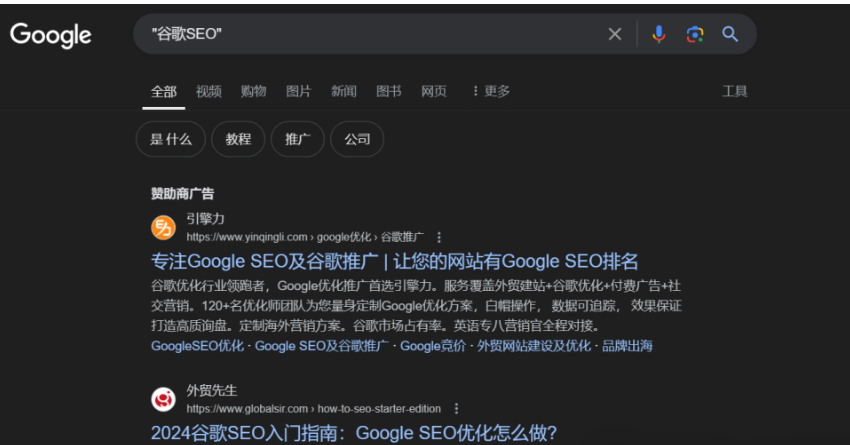Switch to the 视频 tab
Image resolution: width=850 pixels, height=445 pixels.
[209, 91]
